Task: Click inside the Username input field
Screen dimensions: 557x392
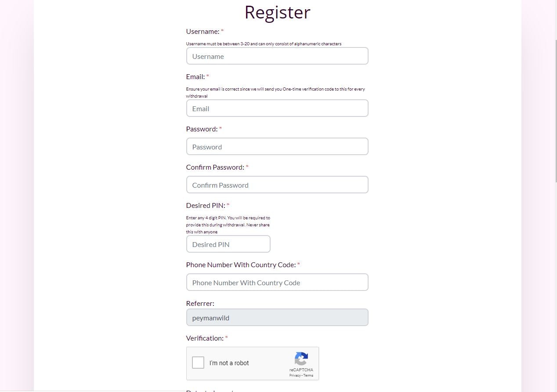Action: click(x=277, y=56)
